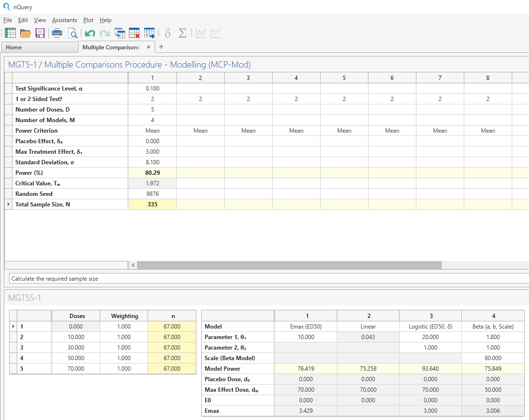Viewport: 529px width, 420px height.
Task: Edit the Random Seed value
Action: click(x=152, y=193)
